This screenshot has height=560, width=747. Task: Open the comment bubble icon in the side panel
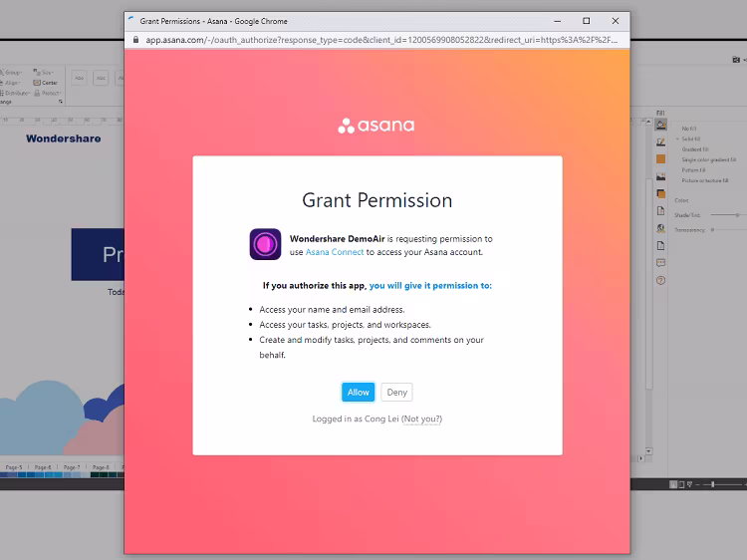point(660,263)
